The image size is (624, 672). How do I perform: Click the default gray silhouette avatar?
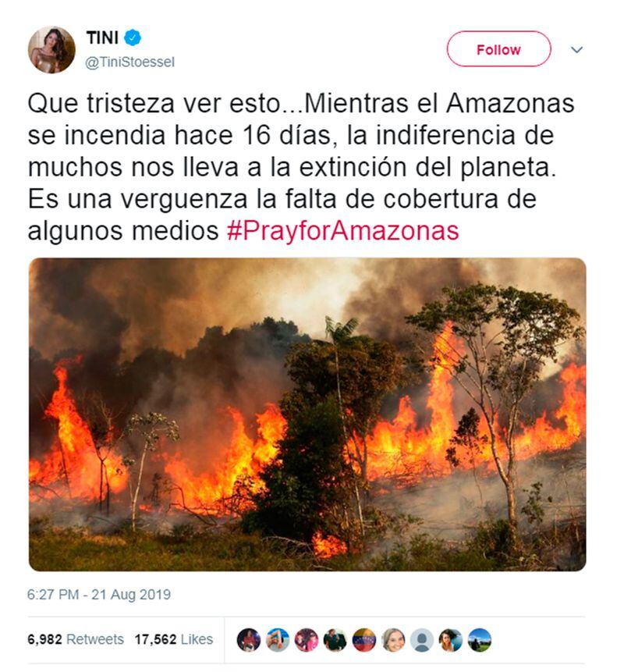click(422, 640)
